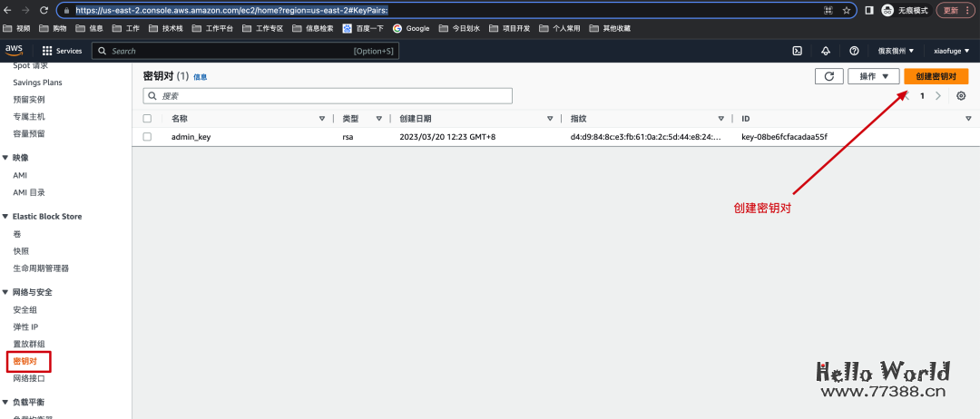
Task: Click the QR code icon in address bar
Action: (x=828, y=10)
